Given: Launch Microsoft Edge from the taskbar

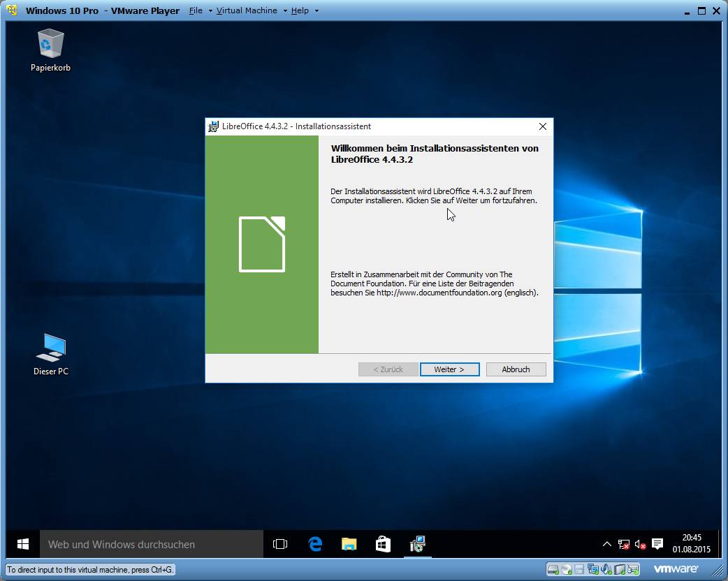Looking at the screenshot, I should tap(315, 544).
